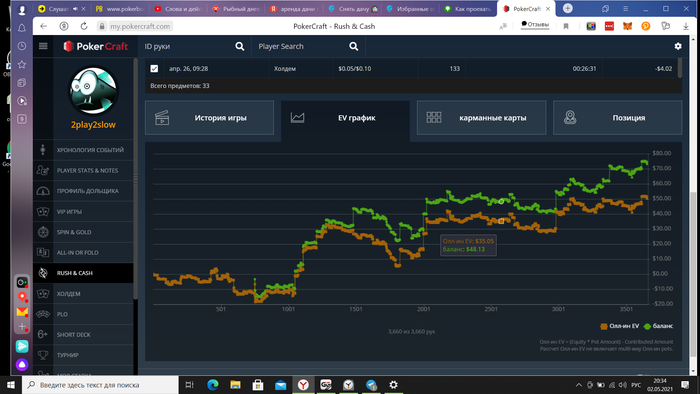
Task: Click the Всего предметов: 33 text
Action: [x=179, y=86]
